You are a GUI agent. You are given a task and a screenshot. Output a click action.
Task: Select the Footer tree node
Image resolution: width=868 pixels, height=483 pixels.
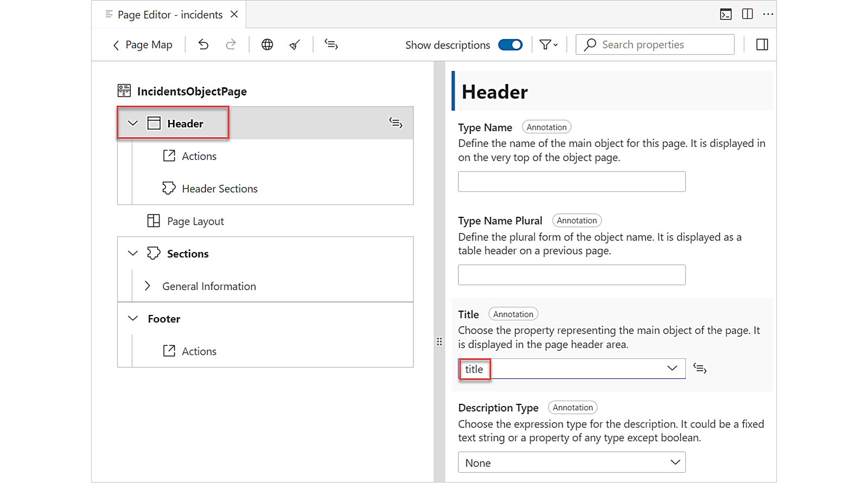click(x=164, y=319)
